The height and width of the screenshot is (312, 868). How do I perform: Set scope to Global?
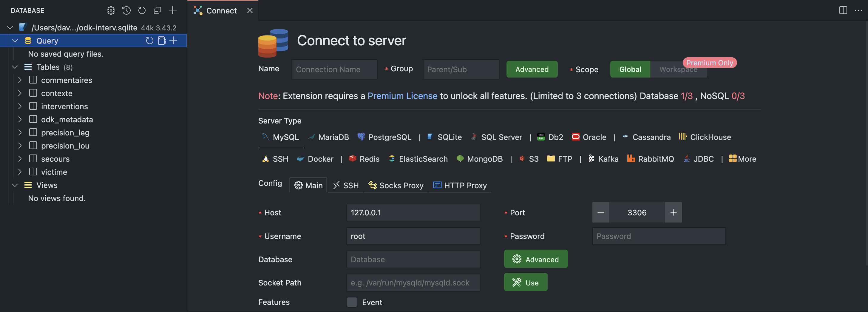point(630,69)
